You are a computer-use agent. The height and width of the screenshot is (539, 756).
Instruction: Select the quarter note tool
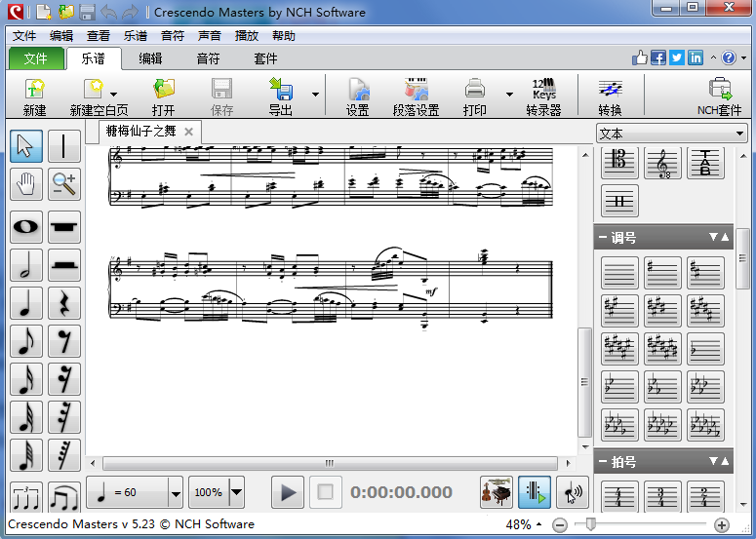coord(26,302)
